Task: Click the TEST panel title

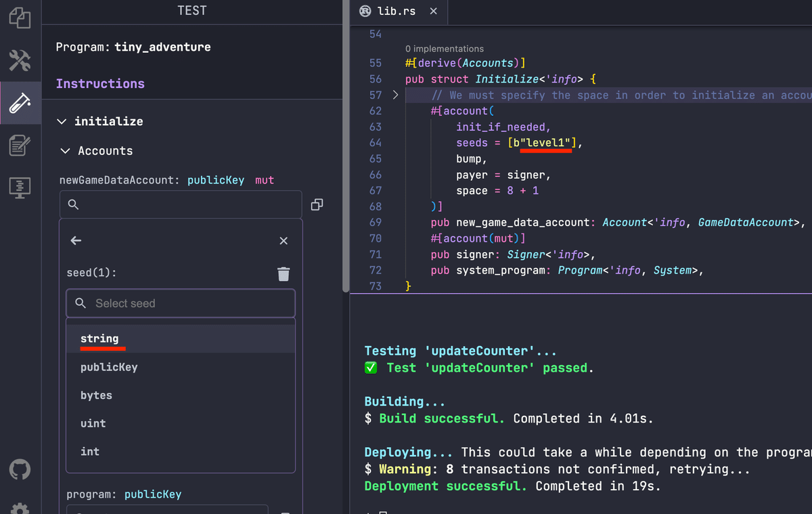Action: point(192,11)
